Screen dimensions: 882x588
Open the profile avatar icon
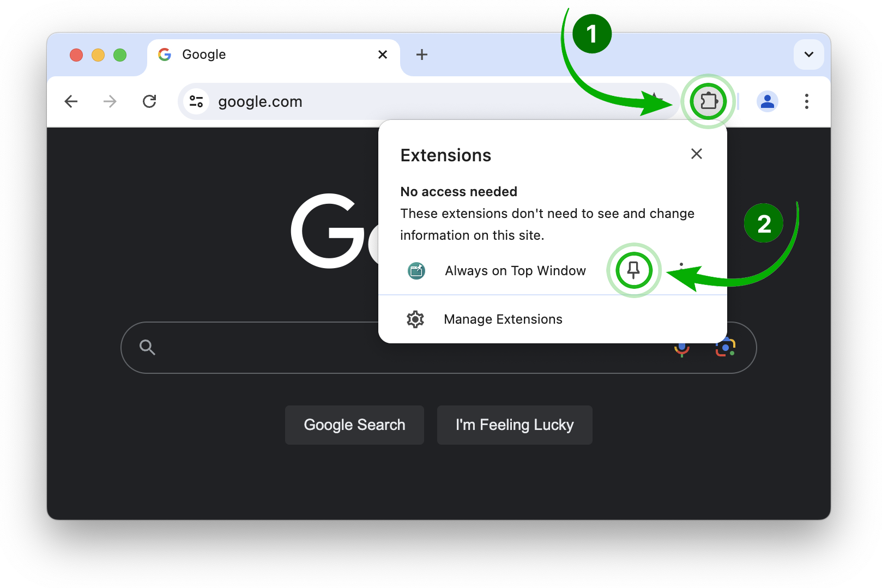pos(767,101)
